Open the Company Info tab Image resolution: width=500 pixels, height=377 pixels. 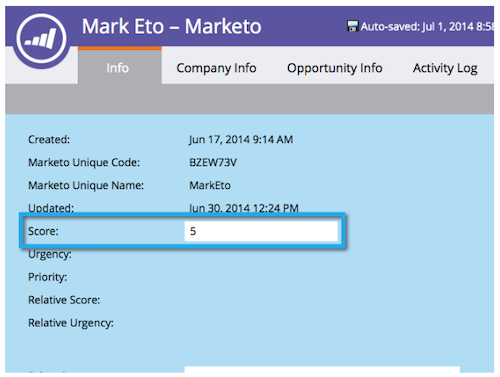click(216, 68)
